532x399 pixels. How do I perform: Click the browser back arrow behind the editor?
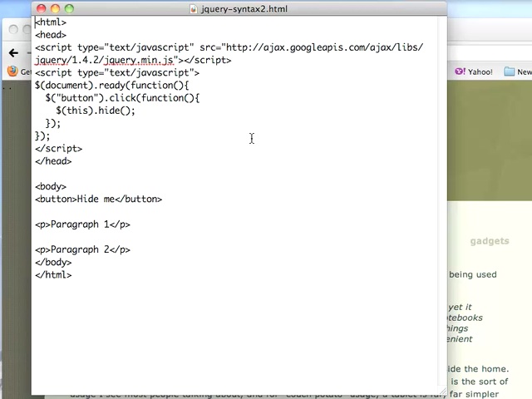tap(13, 53)
